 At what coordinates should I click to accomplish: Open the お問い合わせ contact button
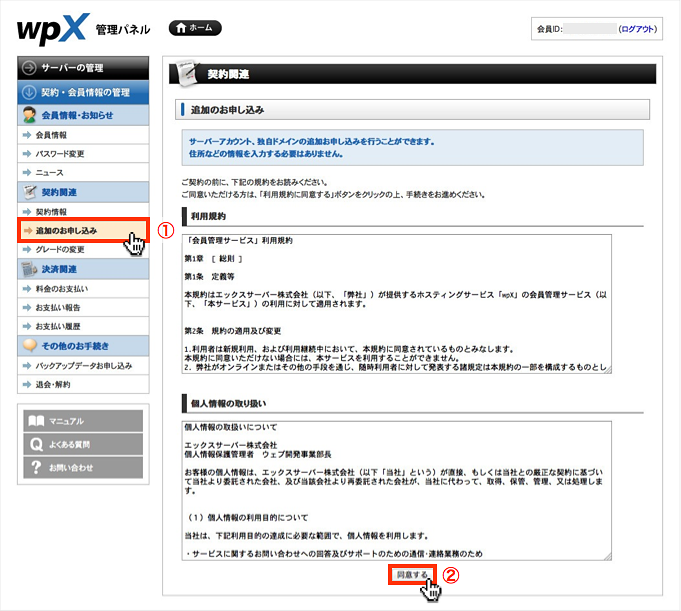pyautogui.click(x=83, y=468)
